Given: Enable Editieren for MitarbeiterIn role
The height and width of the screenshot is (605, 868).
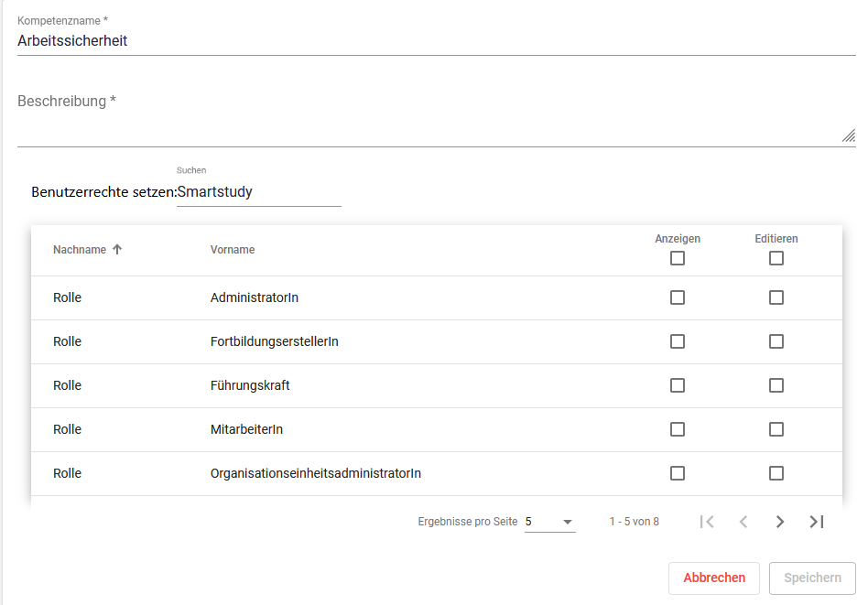Looking at the screenshot, I should tap(776, 429).
